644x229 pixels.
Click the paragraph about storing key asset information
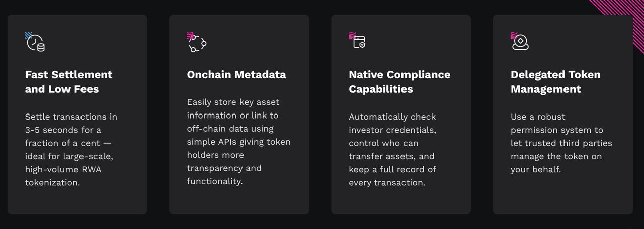(x=238, y=142)
